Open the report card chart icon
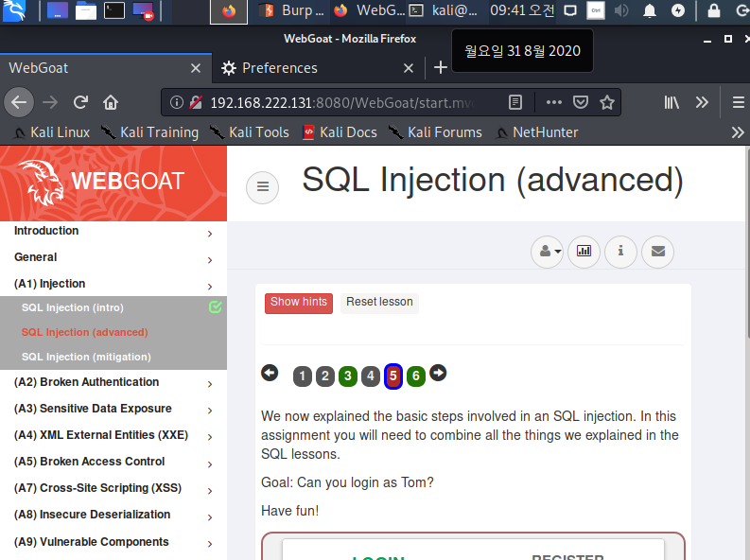 (584, 252)
